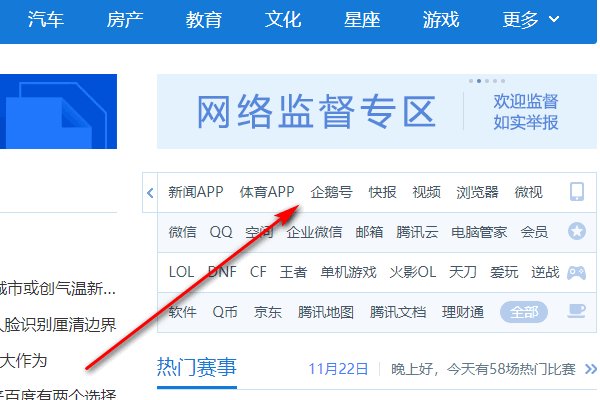Screen dimensions: 600x400
Task: Select 教育 in the navigation bar
Action: (204, 19)
